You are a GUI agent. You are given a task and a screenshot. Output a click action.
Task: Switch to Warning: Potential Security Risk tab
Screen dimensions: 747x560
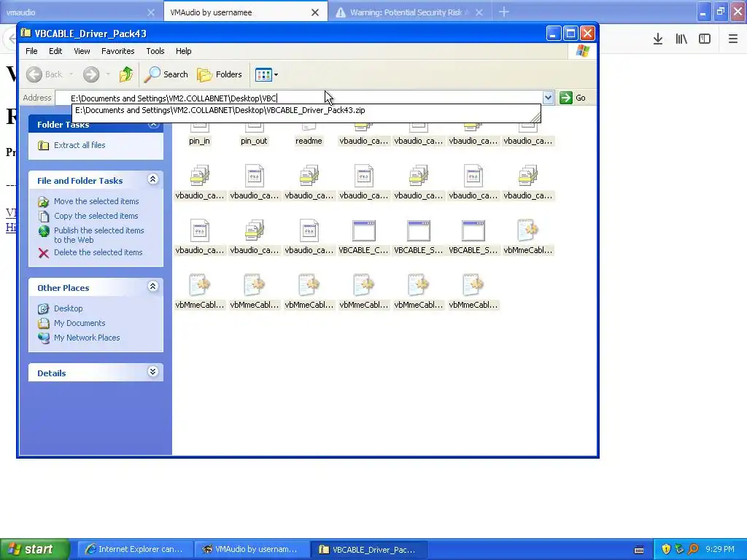coord(405,12)
